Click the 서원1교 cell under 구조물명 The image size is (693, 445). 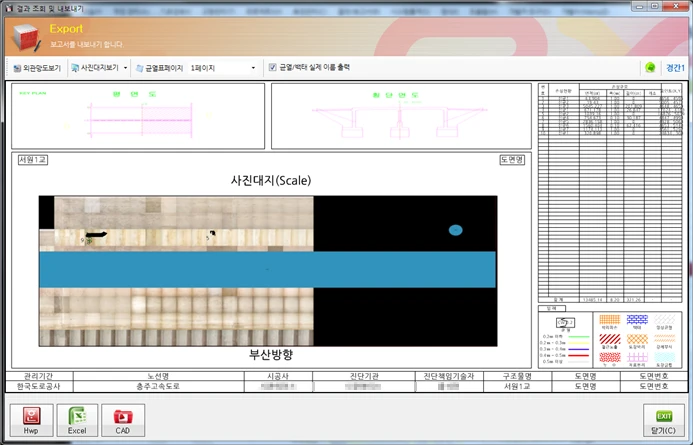point(517,386)
